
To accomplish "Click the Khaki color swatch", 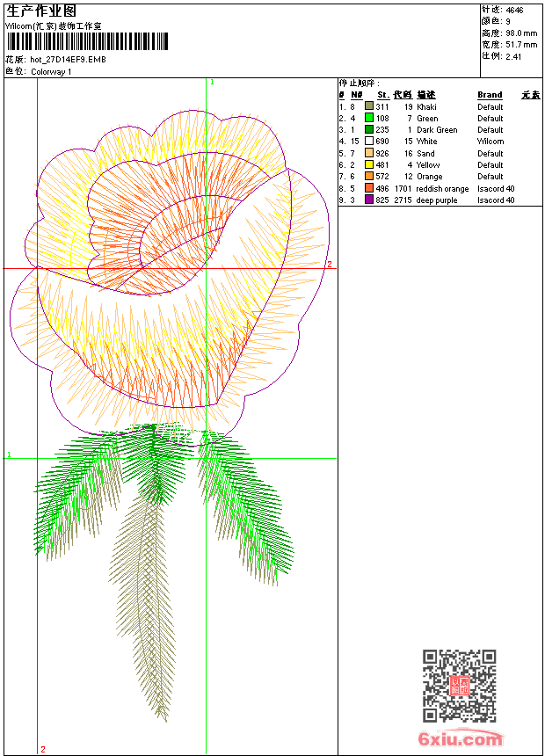I will (x=369, y=106).
